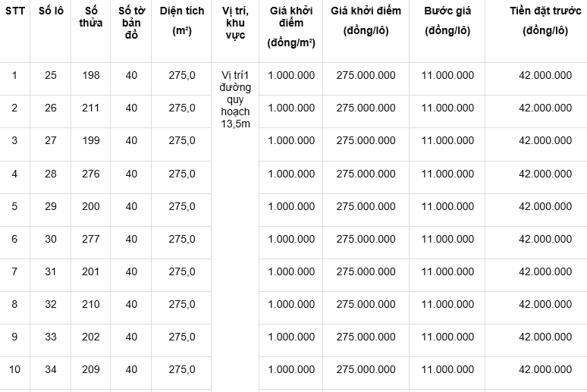Select parcel number 211 in row 2
This screenshot has width=587, height=392.
(x=90, y=108)
